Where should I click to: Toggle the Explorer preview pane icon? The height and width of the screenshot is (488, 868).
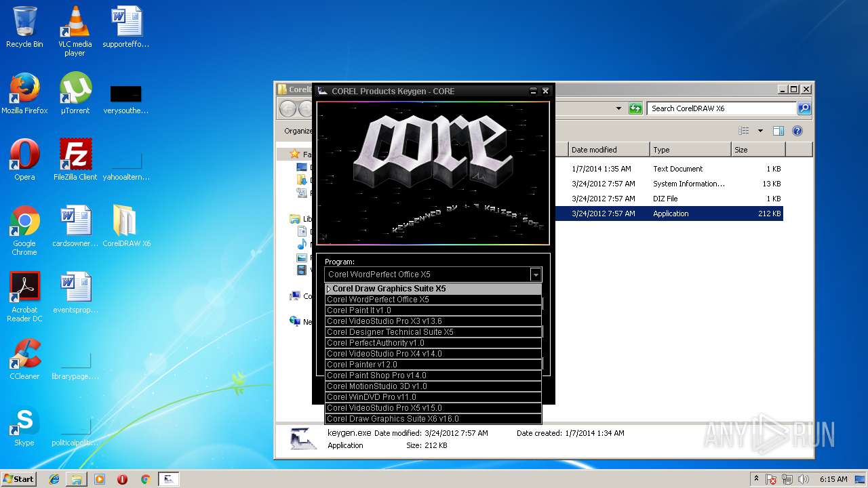pyautogui.click(x=778, y=131)
